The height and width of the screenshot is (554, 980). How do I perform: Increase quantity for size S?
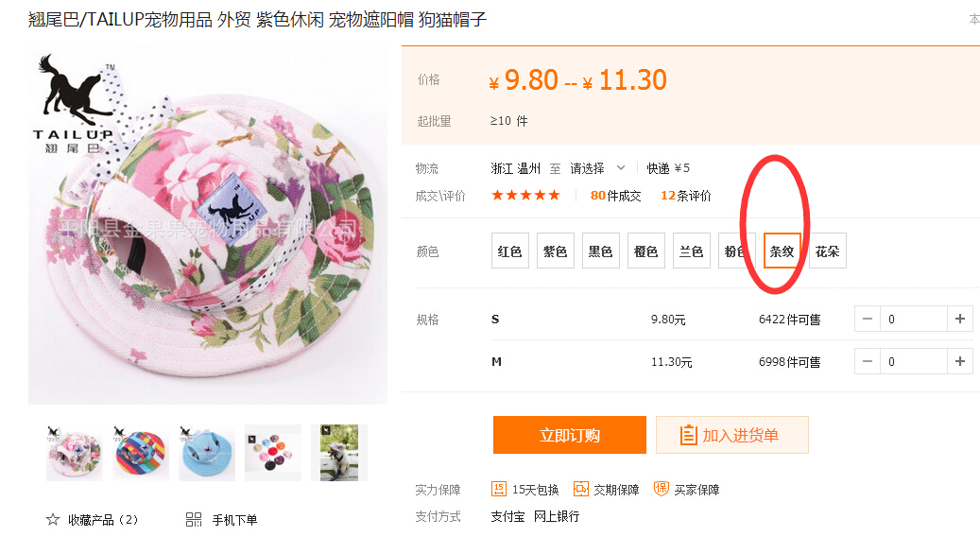tap(960, 320)
